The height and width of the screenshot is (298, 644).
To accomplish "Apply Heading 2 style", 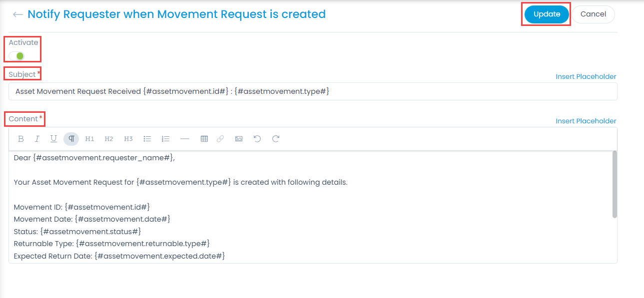I will click(x=109, y=139).
